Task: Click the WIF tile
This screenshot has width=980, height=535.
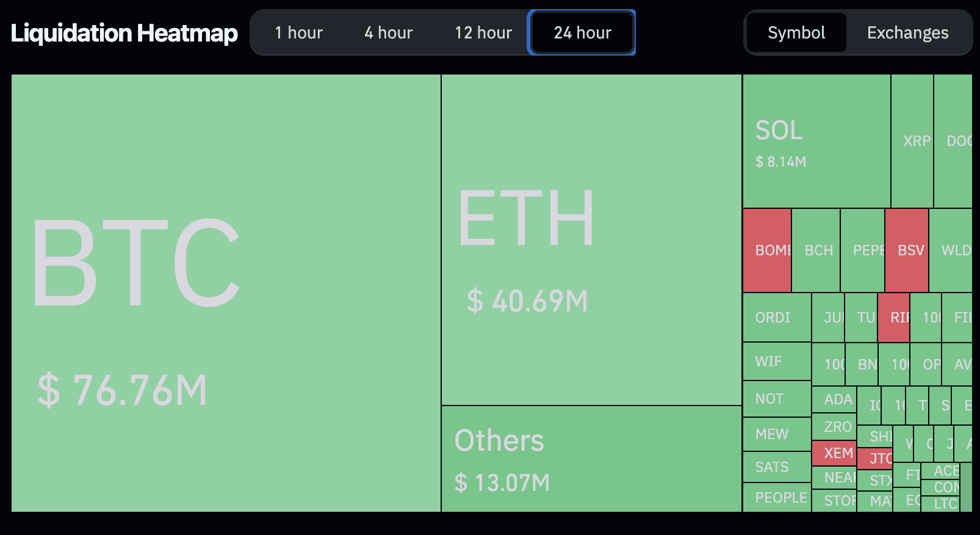Action: click(x=777, y=362)
